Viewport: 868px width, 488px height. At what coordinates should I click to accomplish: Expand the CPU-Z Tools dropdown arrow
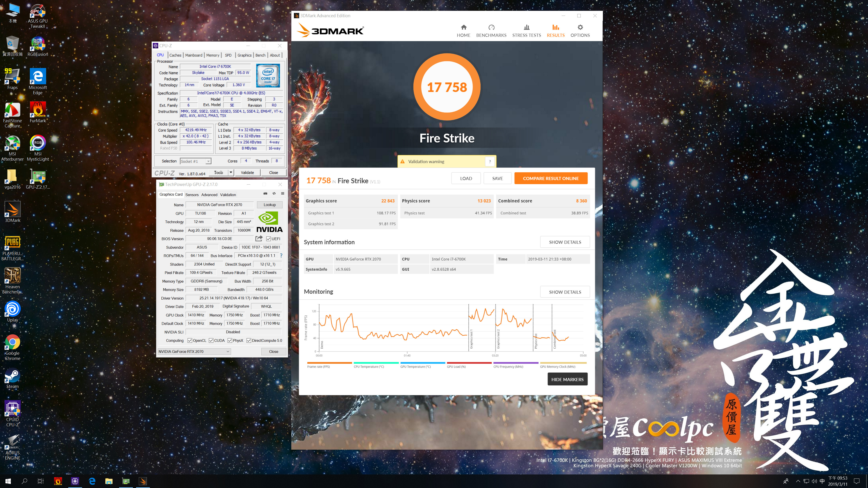point(231,172)
